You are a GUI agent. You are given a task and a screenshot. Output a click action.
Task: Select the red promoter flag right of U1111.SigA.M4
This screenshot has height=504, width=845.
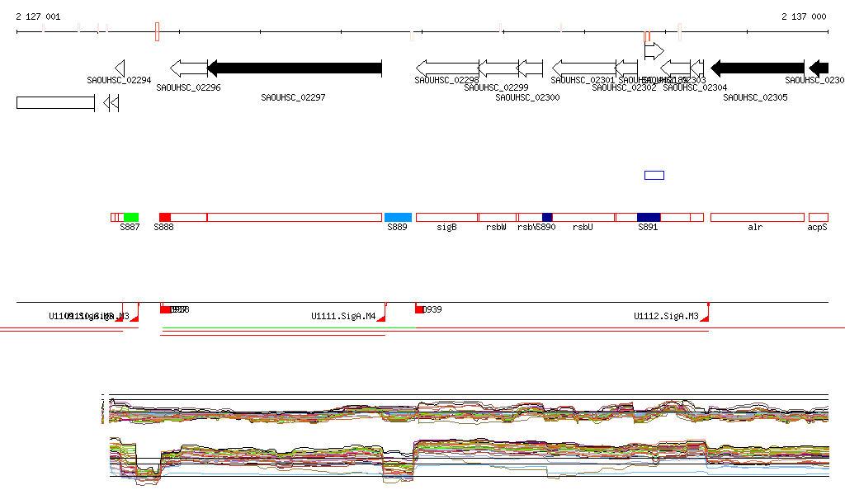(382, 313)
